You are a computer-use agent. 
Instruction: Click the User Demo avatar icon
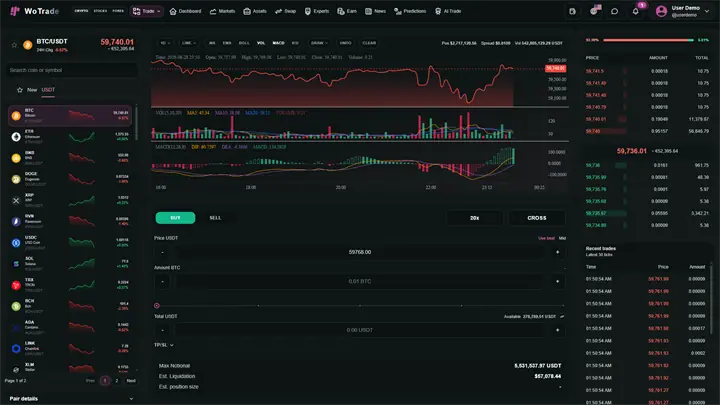point(661,11)
